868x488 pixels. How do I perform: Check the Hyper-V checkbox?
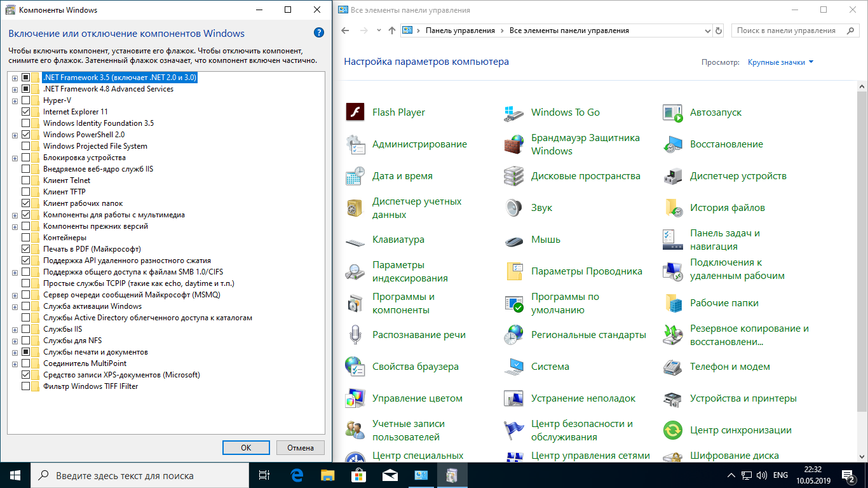26,100
